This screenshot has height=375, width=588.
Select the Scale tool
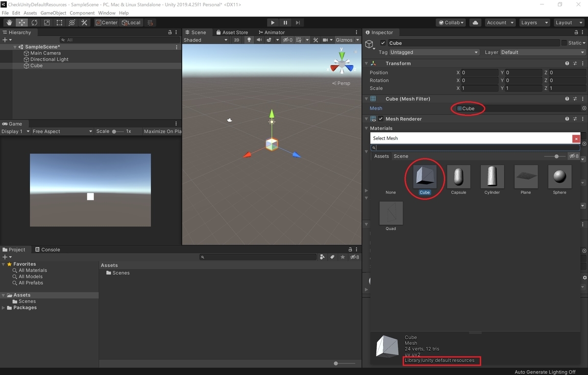click(x=47, y=23)
